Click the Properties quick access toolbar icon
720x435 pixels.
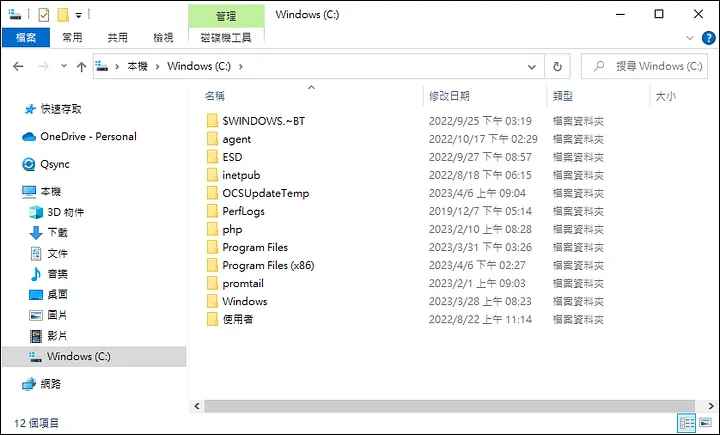[x=44, y=15]
